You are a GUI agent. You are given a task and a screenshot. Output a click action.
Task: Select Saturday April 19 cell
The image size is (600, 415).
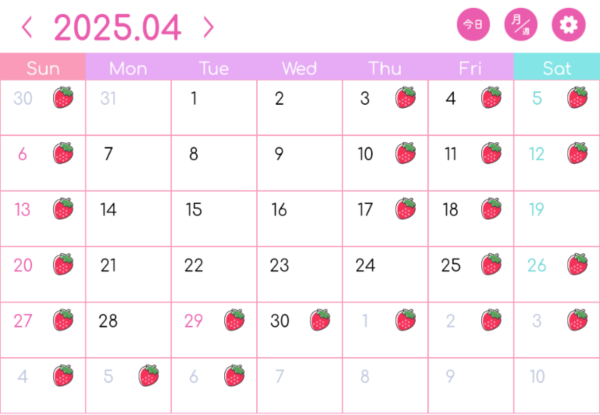pos(557,219)
